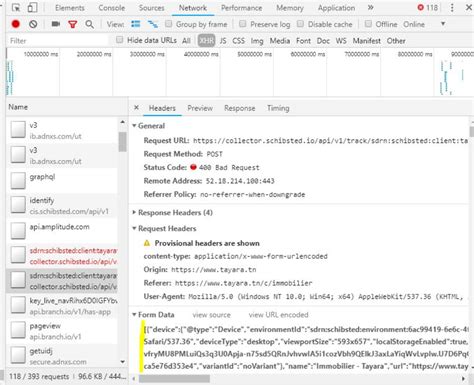The image size is (474, 385).
Task: Filter requests by Media
Action: point(280,41)
